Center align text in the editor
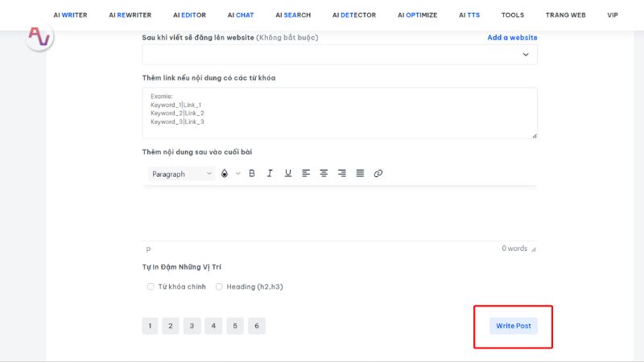Screen dimensions: 644x362 pyautogui.click(x=324, y=174)
